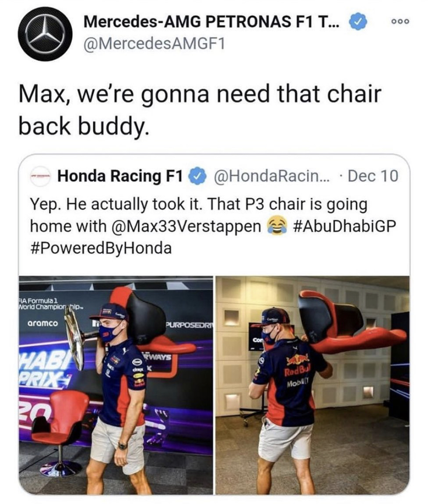Open the @Max33Verstappen mention
The width and height of the screenshot is (428, 504).
187,227
